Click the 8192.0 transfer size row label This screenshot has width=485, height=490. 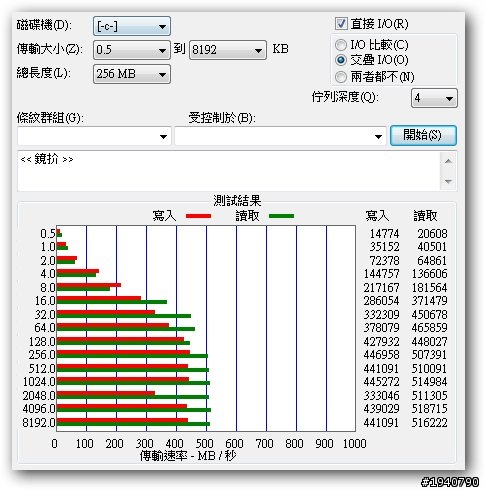[x=39, y=423]
